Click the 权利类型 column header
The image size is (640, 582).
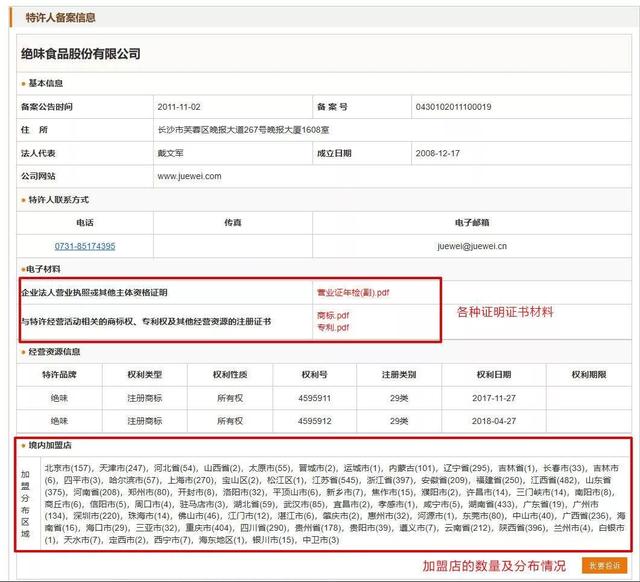click(144, 375)
